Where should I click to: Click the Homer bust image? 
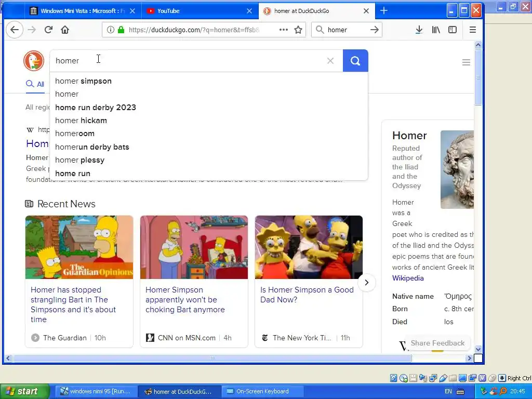coord(457,170)
